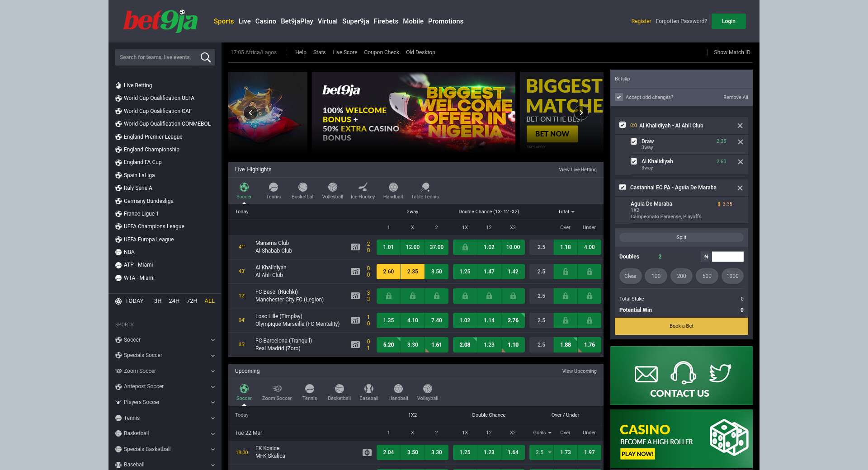Select Baseball icon in Upcoming section
The height and width of the screenshot is (470, 868).
368,389
